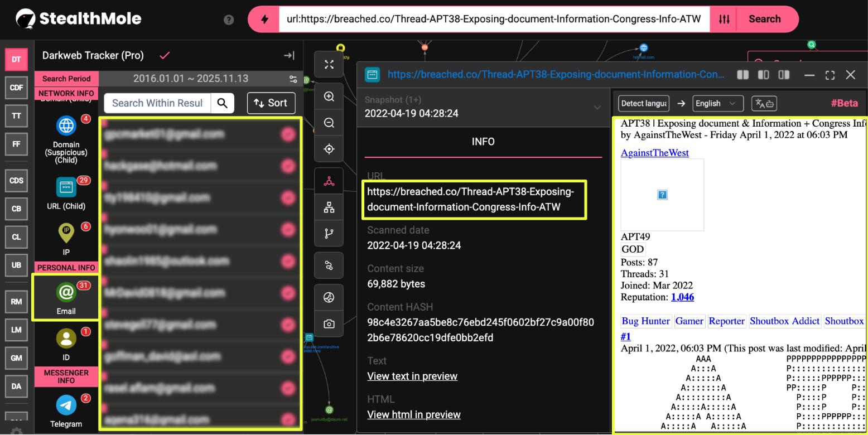Screen dimensions: 868x435
Task: Zoom in on the graph
Action: (x=329, y=96)
